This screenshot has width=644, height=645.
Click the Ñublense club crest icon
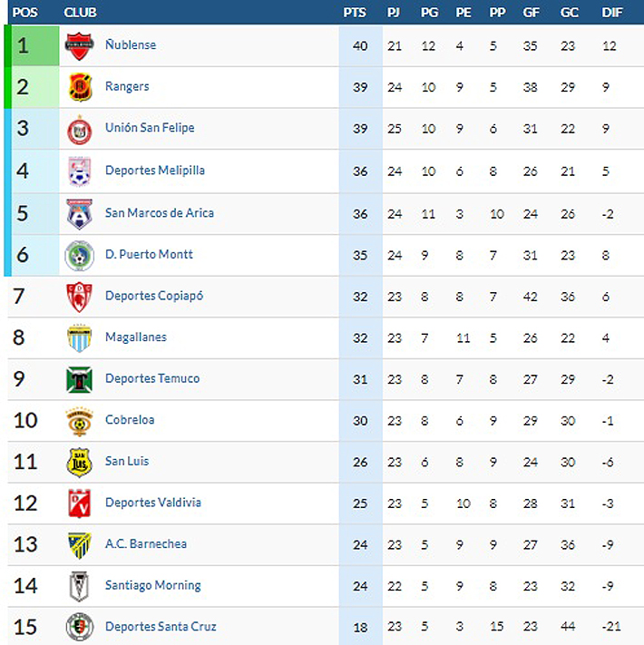[80, 45]
